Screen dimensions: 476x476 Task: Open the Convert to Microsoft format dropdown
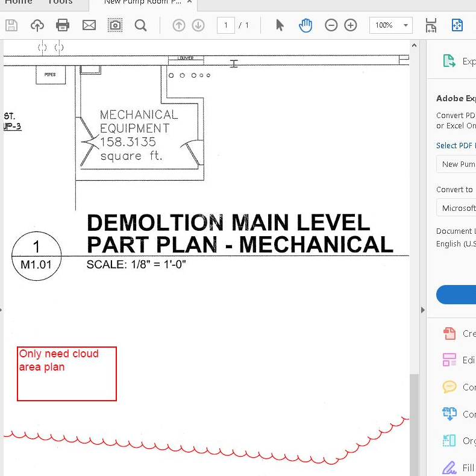coord(457,208)
